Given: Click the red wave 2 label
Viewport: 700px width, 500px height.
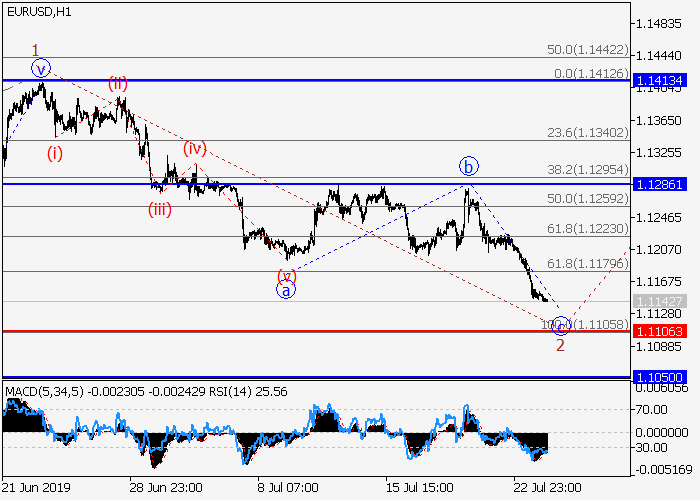Looking at the screenshot, I should [x=560, y=345].
